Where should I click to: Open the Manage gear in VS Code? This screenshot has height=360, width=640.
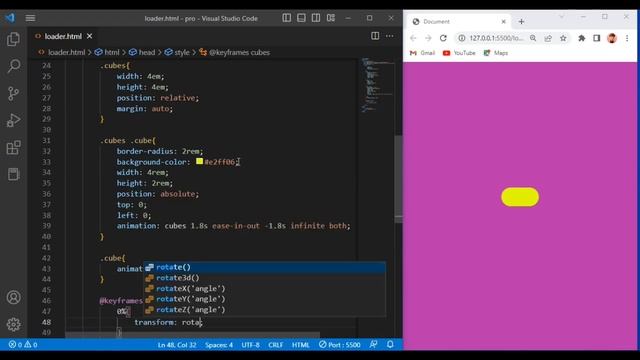click(13, 324)
